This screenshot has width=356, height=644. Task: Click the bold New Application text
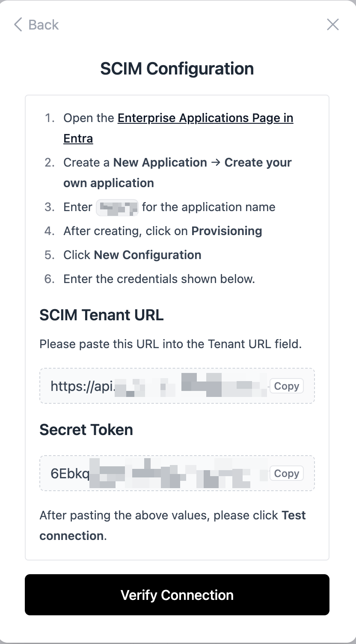click(160, 163)
